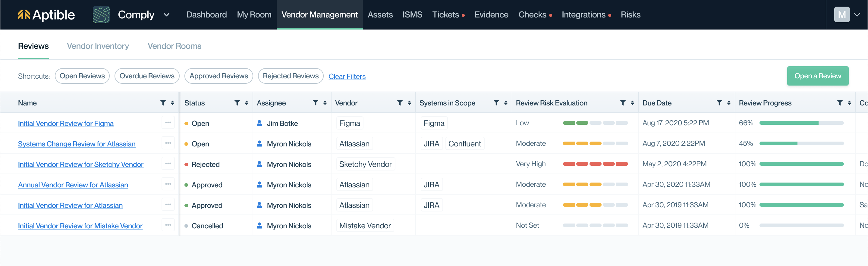The image size is (868, 266).
Task: Open Initial Vendor Review for Sketchy Vendor
Action: pos(80,165)
